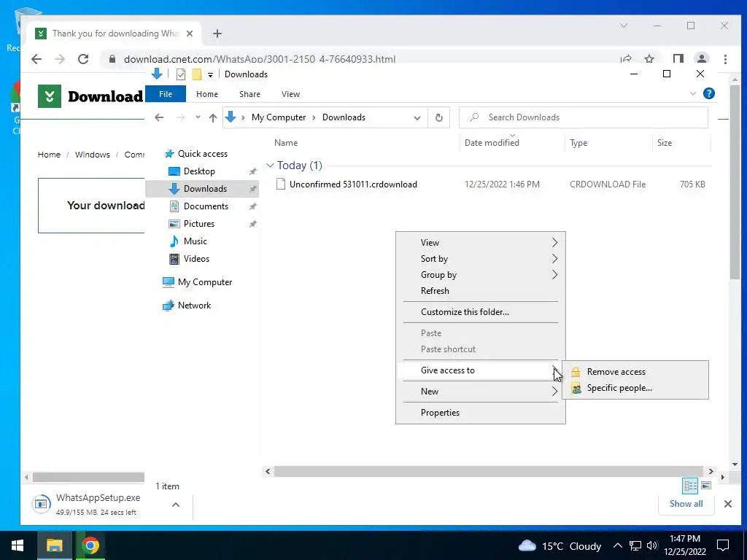Screen dimensions: 747x560
Task: Sort by the Name column header
Action: click(x=286, y=143)
